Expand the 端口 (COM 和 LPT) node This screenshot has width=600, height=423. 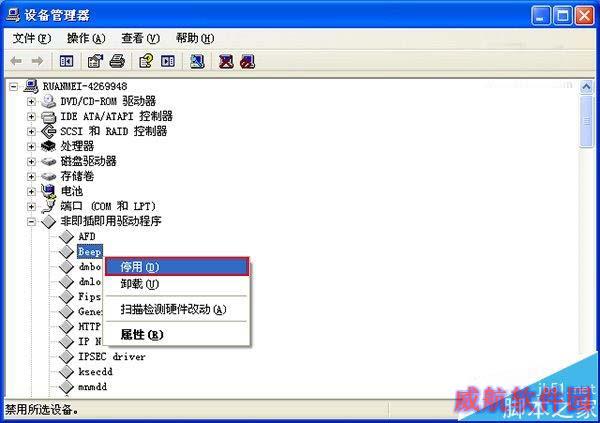[x=31, y=206]
